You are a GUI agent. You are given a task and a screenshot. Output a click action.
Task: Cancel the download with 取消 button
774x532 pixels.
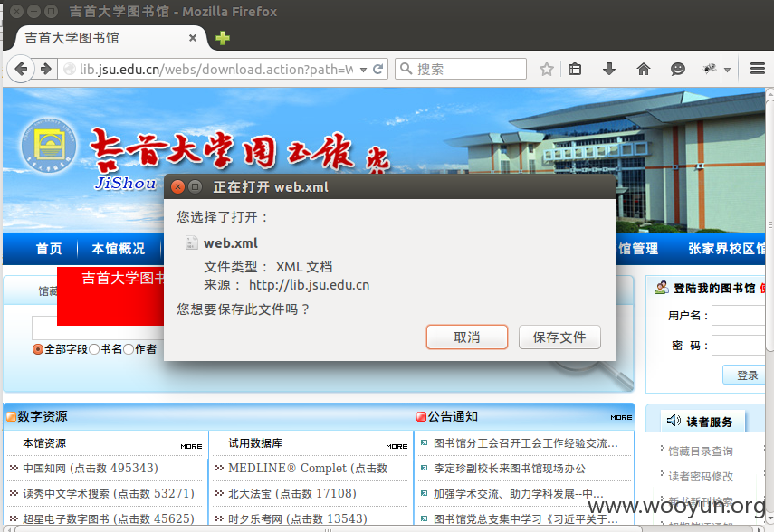[467, 337]
